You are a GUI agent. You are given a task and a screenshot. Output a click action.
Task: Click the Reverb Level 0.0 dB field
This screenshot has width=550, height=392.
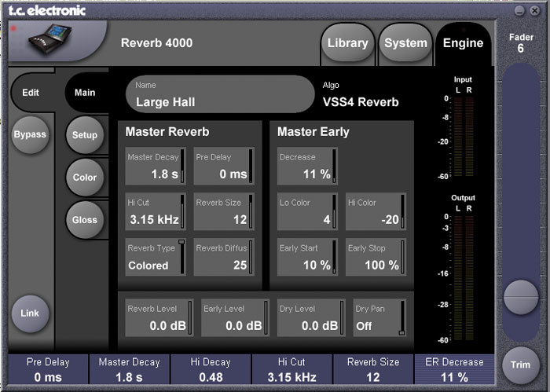(x=156, y=317)
